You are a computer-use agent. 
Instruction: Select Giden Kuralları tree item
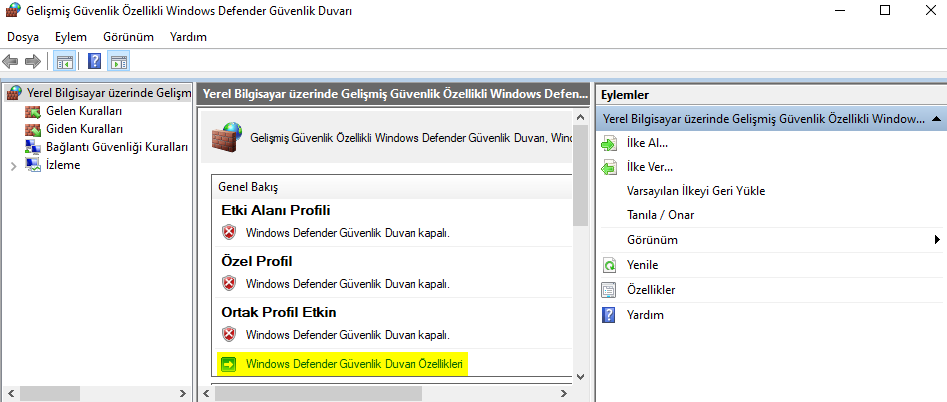point(85,129)
